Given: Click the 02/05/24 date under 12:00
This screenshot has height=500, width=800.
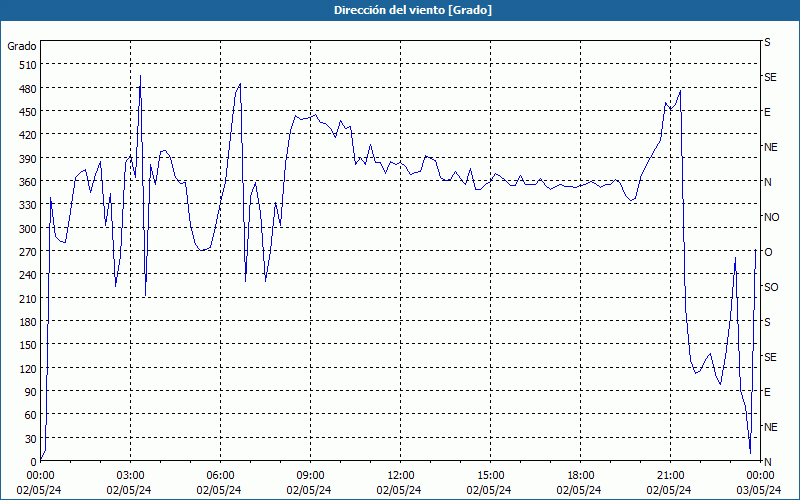Looking at the screenshot, I should 399,490.
